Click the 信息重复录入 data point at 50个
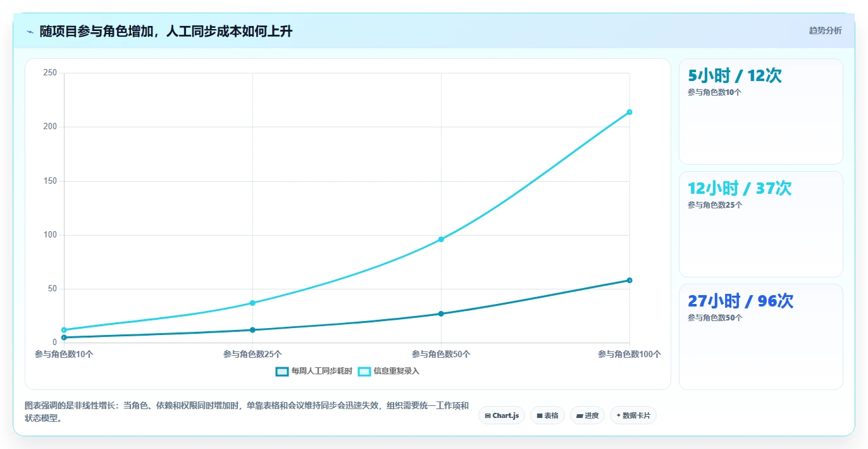The width and height of the screenshot is (868, 449). (441, 239)
